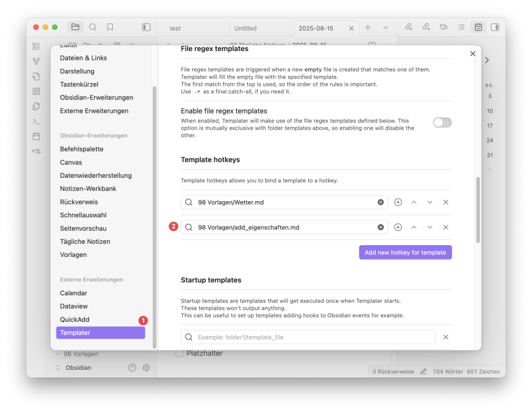Open command palette ribbon icon
Screen dimensions: 532x412
[x=36, y=121]
